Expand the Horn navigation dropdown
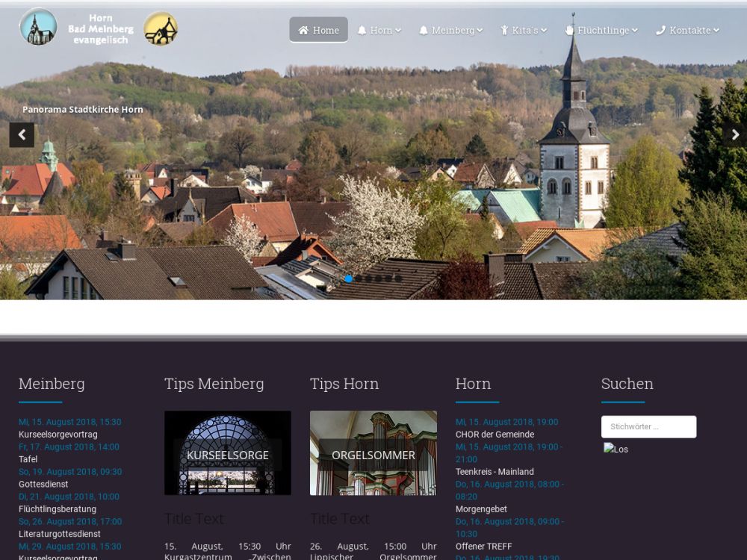Screen dimensions: 747x560 point(380,31)
